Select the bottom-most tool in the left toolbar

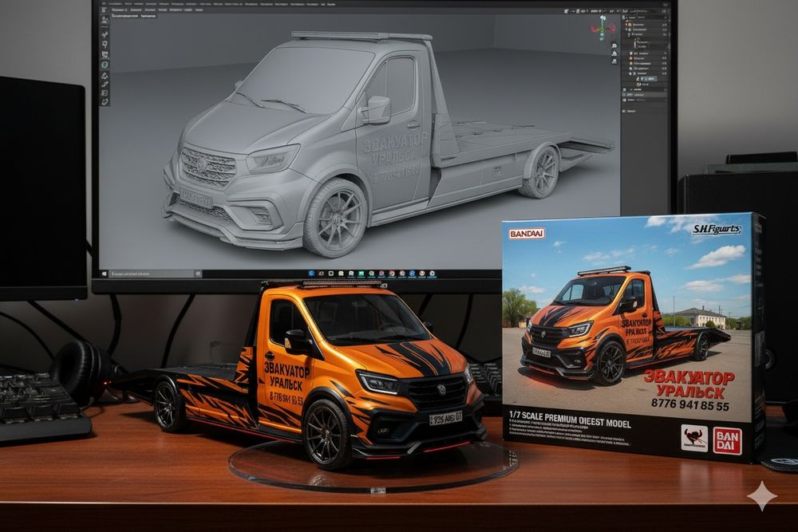105,102
